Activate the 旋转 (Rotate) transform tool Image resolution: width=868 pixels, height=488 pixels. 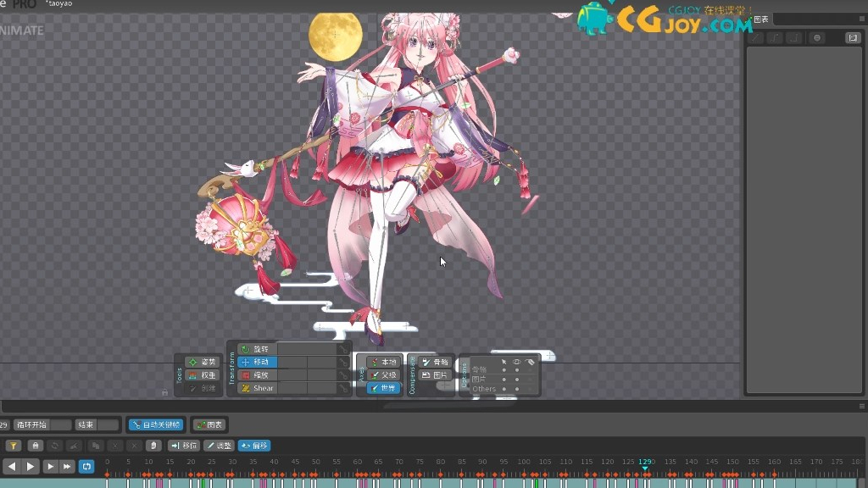pos(257,349)
